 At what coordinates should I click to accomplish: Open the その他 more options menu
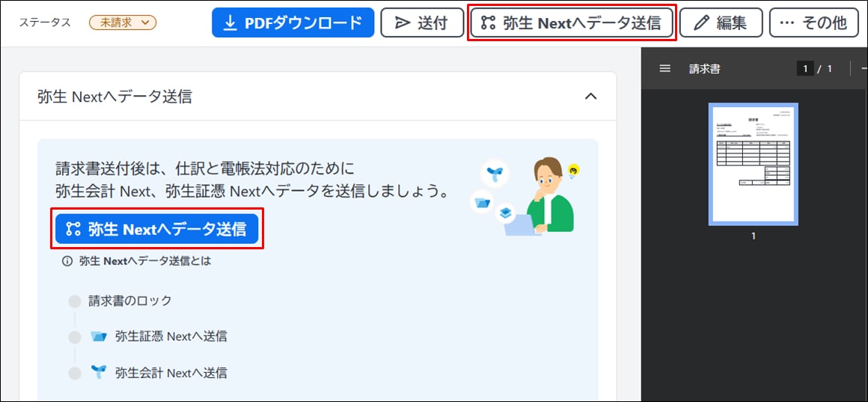click(813, 22)
